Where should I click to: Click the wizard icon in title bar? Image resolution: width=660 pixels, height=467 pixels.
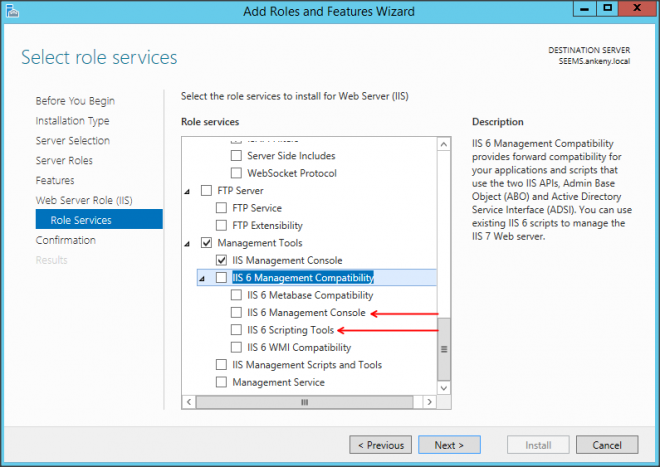click(12, 11)
